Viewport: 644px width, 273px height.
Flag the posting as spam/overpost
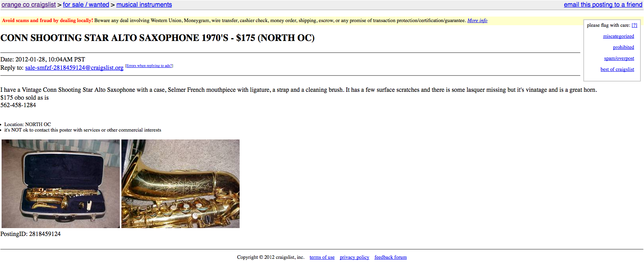(x=619, y=58)
